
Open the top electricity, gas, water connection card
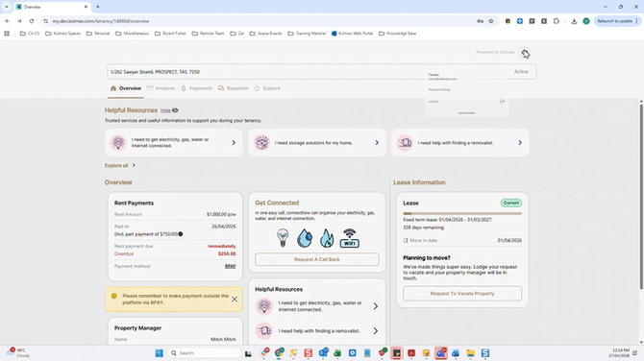tap(174, 143)
